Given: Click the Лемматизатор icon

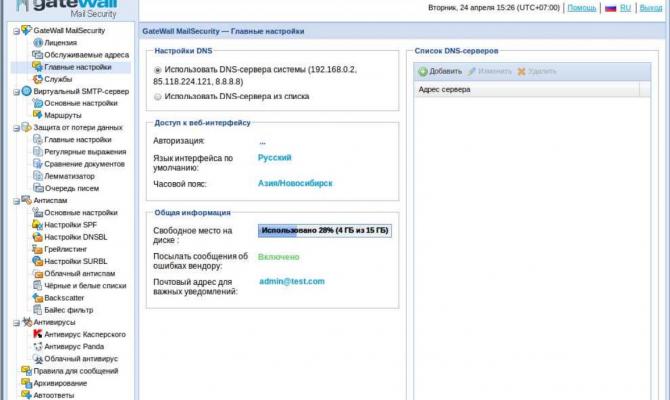Looking at the screenshot, I should pyautogui.click(x=38, y=176).
